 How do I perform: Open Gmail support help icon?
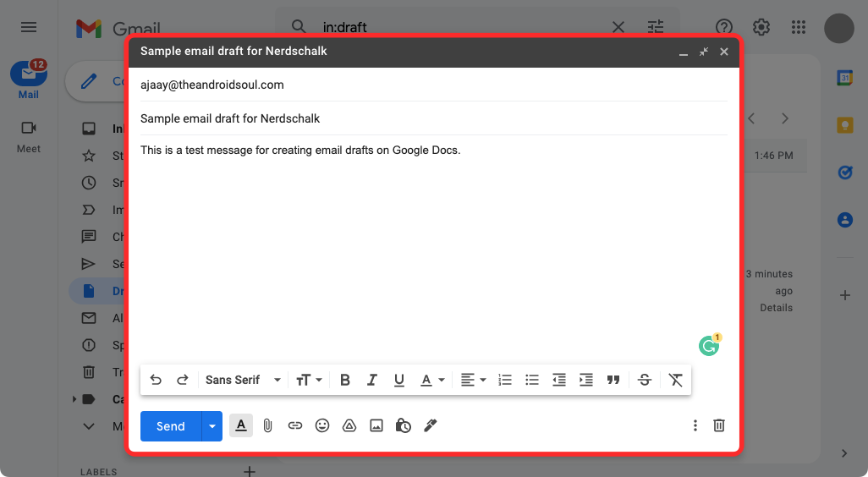pos(724,27)
